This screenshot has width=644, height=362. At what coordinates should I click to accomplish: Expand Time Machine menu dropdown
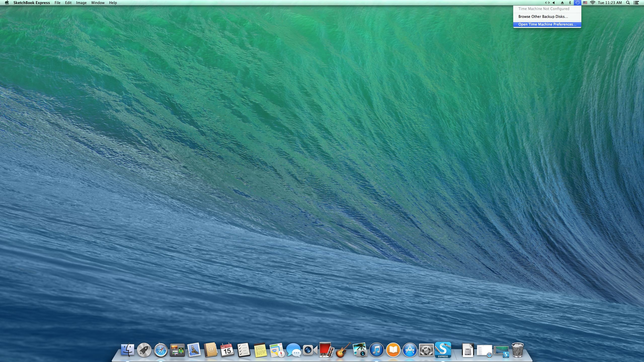click(578, 3)
